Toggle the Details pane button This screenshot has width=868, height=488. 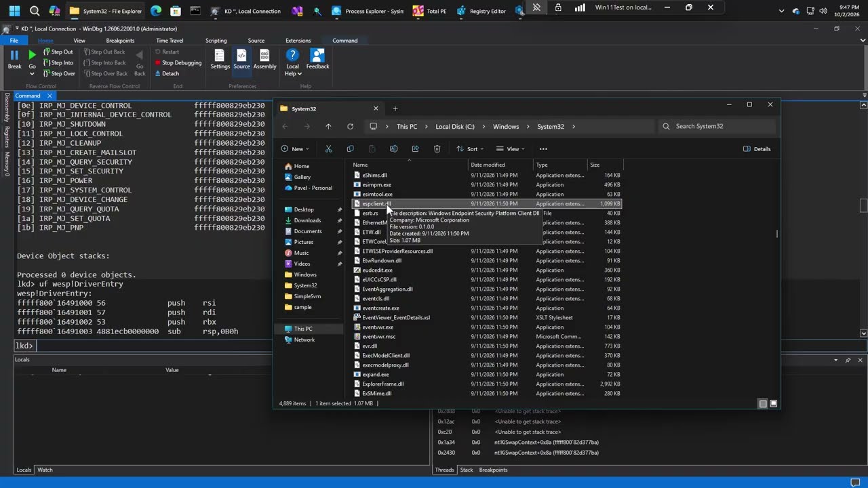pos(757,149)
